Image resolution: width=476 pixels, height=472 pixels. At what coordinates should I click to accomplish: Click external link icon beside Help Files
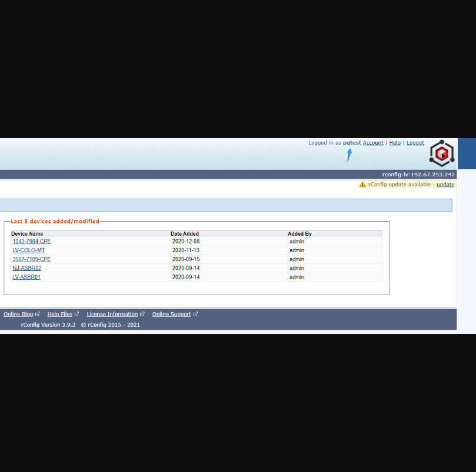(x=76, y=314)
